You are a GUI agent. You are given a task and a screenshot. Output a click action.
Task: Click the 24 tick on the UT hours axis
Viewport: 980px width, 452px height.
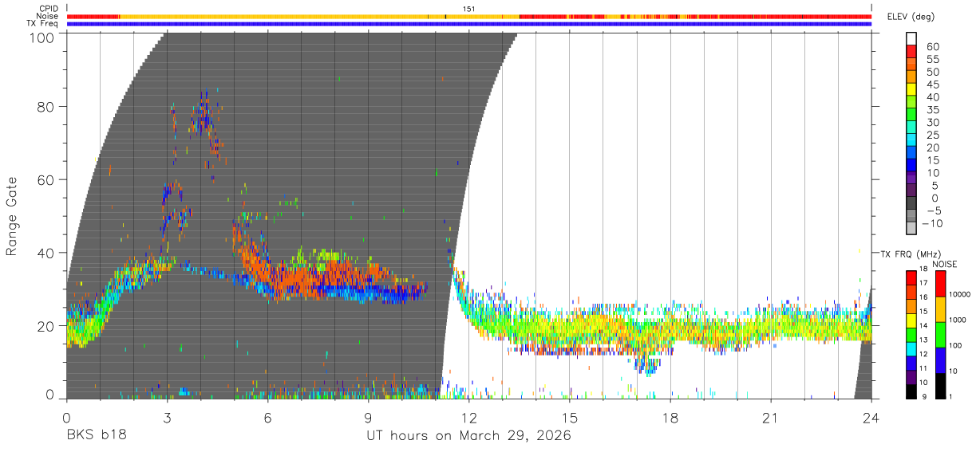point(871,418)
